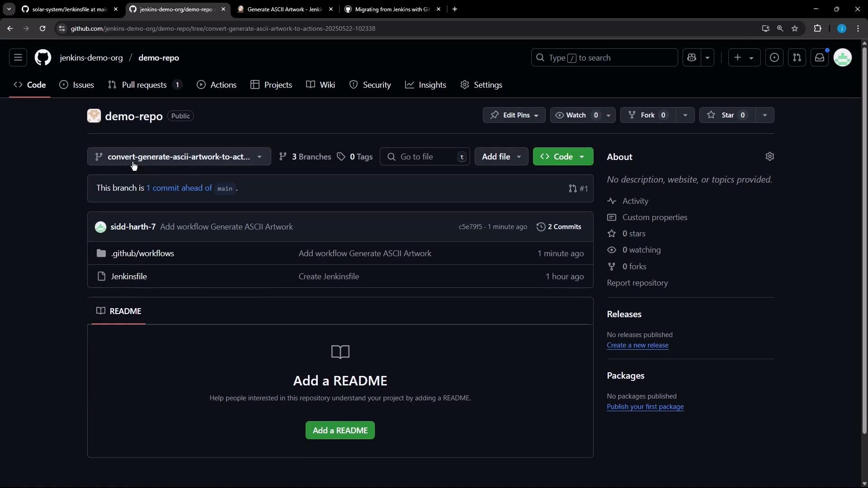The height and width of the screenshot is (488, 868).
Task: Click the jenkins-demo-org breadcrumb link
Action: [91, 58]
